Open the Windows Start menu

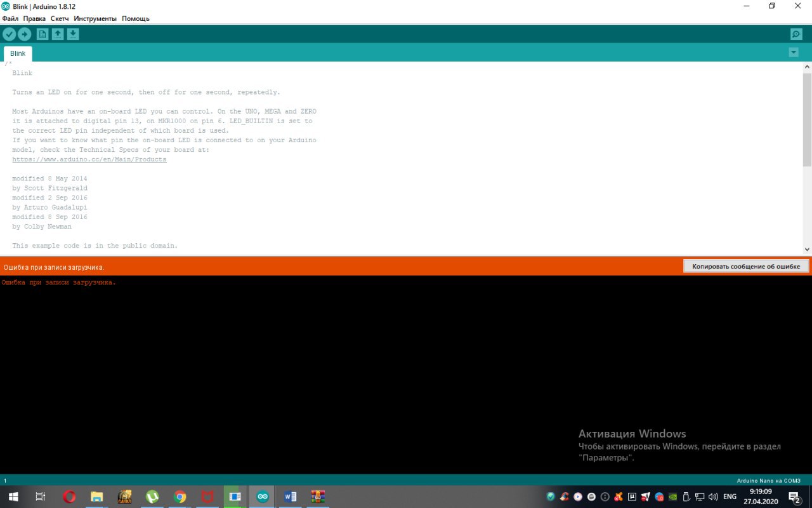pos(13,497)
